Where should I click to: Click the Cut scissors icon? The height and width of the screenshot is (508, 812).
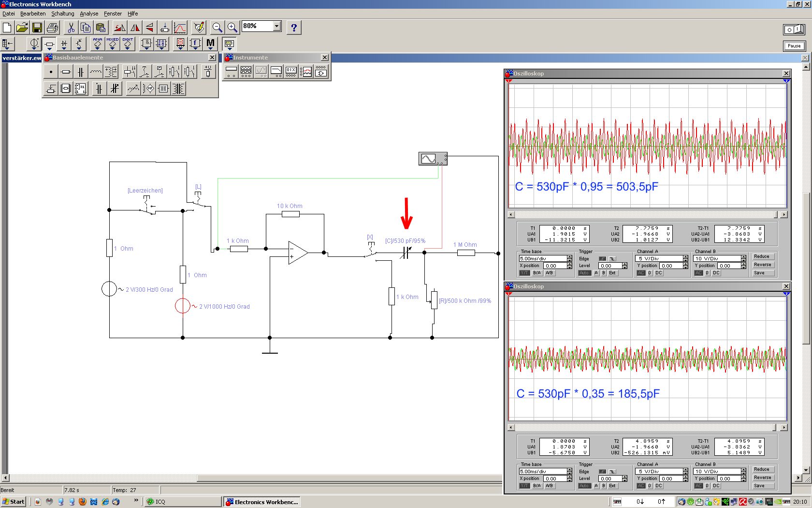point(71,27)
